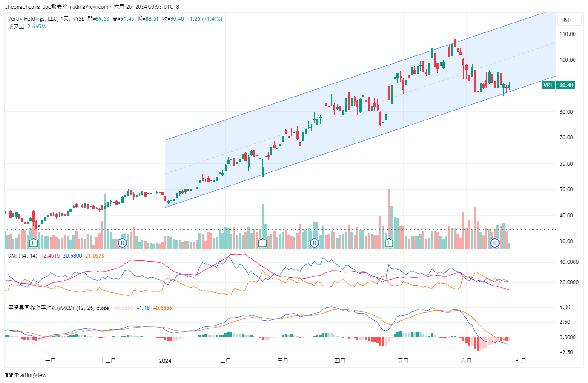Screen dimensions: 588x383
Task: Click the 成交量 volume legend label
Action: tap(16, 27)
